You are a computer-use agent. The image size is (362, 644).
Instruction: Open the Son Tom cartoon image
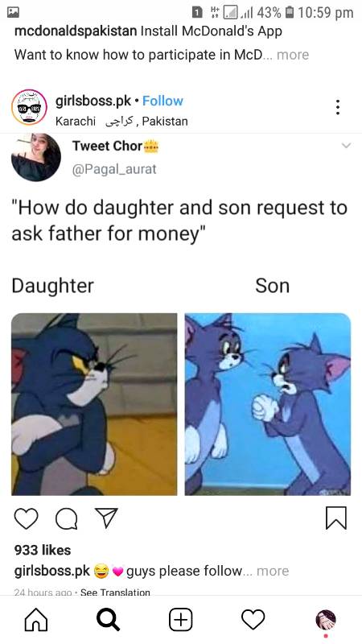[x=268, y=404]
